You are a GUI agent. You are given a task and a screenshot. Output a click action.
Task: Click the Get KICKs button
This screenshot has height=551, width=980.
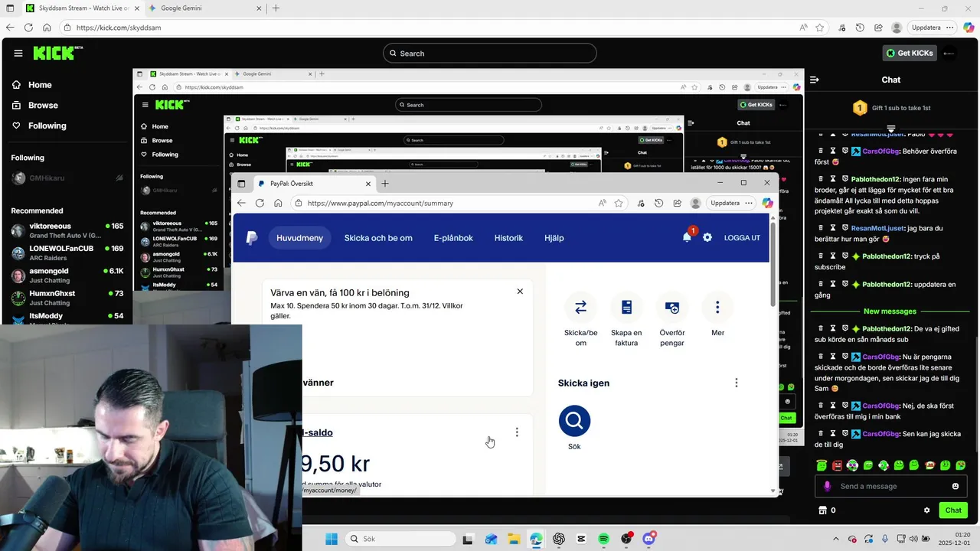909,53
